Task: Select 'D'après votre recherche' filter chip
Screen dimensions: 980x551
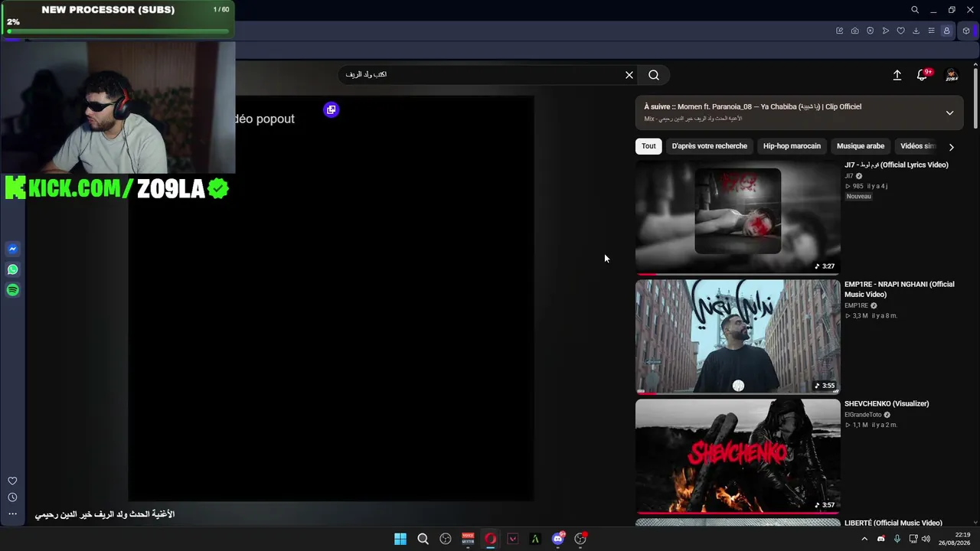Action: coord(709,146)
